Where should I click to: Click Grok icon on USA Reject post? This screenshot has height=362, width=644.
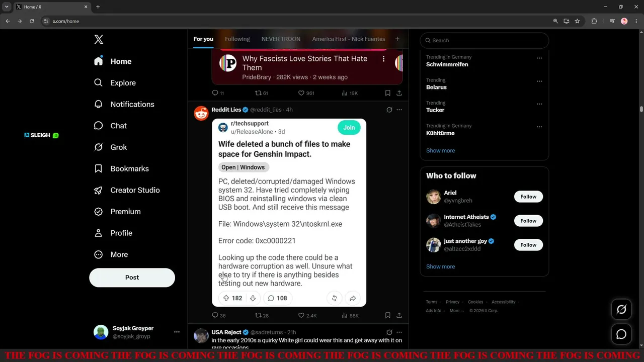click(x=389, y=332)
